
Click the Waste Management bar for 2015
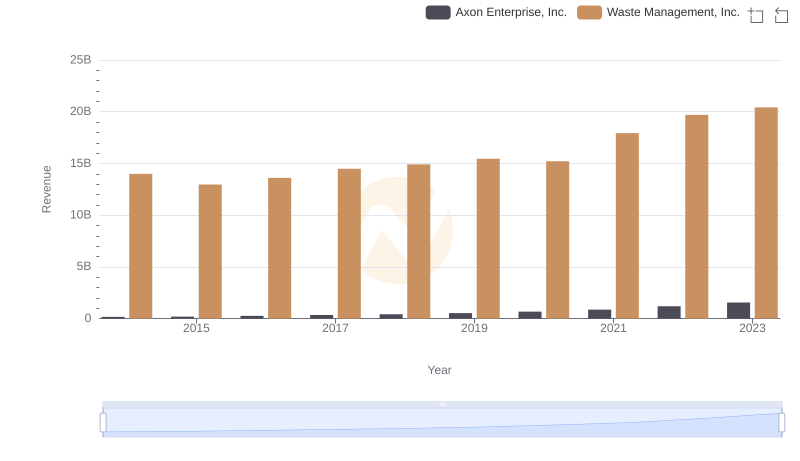210,251
